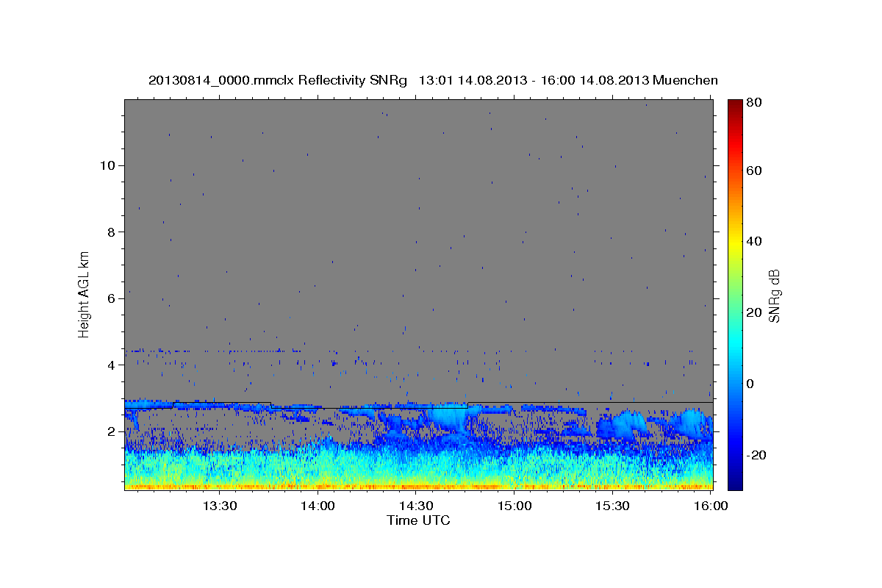Click the 15:00 time tick label

[x=514, y=506]
